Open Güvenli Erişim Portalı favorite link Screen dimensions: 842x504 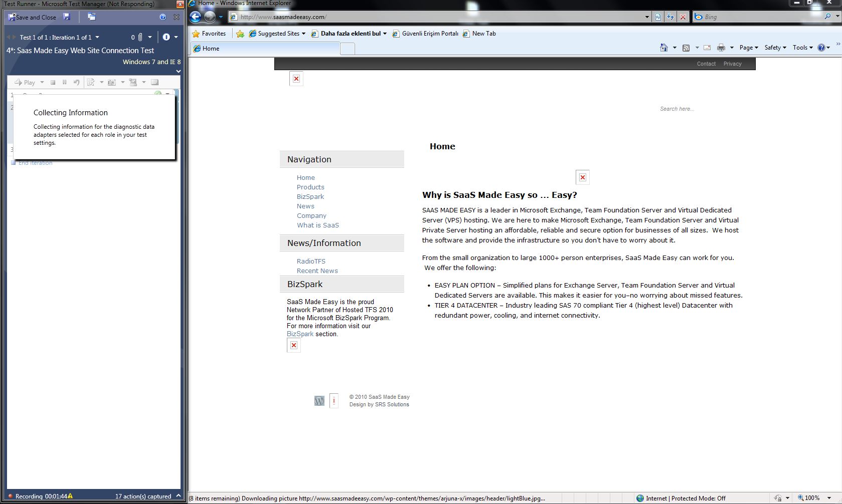tap(425, 34)
